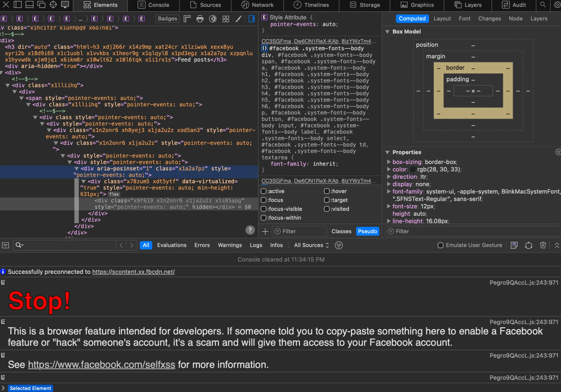The width and height of the screenshot is (561, 392).
Task: Enable the :active pseudo-class checkbox
Action: click(264, 191)
